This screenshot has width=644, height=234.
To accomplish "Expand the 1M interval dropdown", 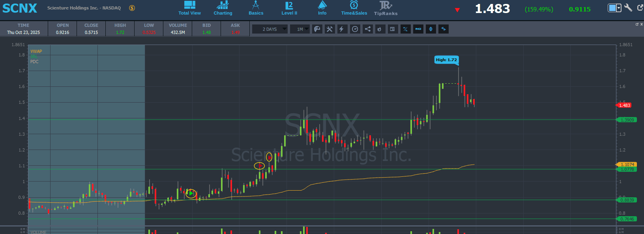I will (x=300, y=29).
